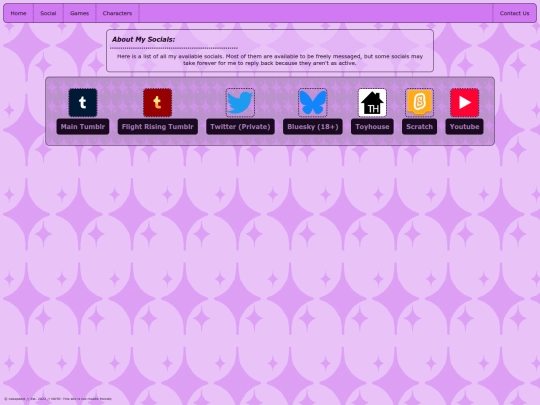Click the About My Socials heading
This screenshot has width=540, height=405.
pos(143,40)
